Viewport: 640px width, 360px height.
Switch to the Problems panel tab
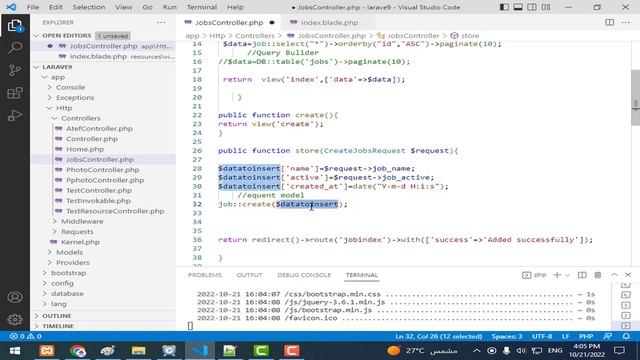[204, 275]
